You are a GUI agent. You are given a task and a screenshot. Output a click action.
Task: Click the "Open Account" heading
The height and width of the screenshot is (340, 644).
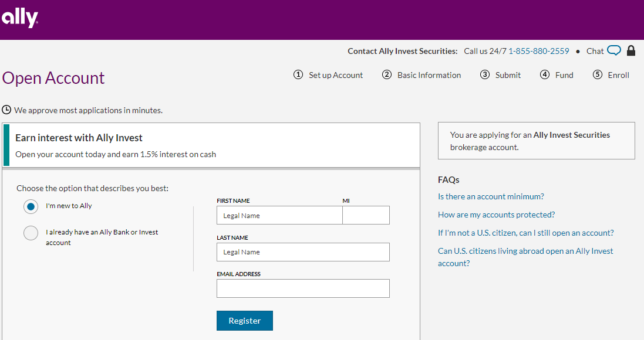click(x=53, y=78)
